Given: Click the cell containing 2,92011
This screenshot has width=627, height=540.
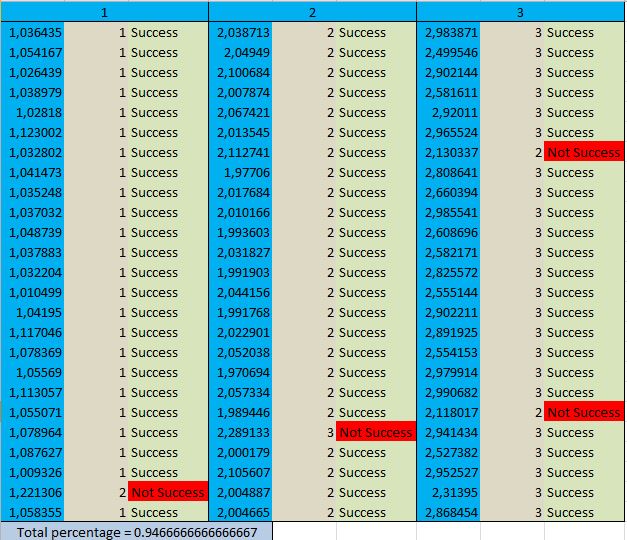Looking at the screenshot, I should [451, 112].
